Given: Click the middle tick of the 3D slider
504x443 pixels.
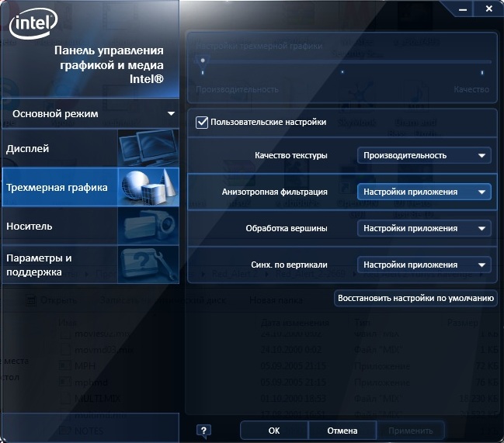Looking at the screenshot, I should [x=342, y=72].
